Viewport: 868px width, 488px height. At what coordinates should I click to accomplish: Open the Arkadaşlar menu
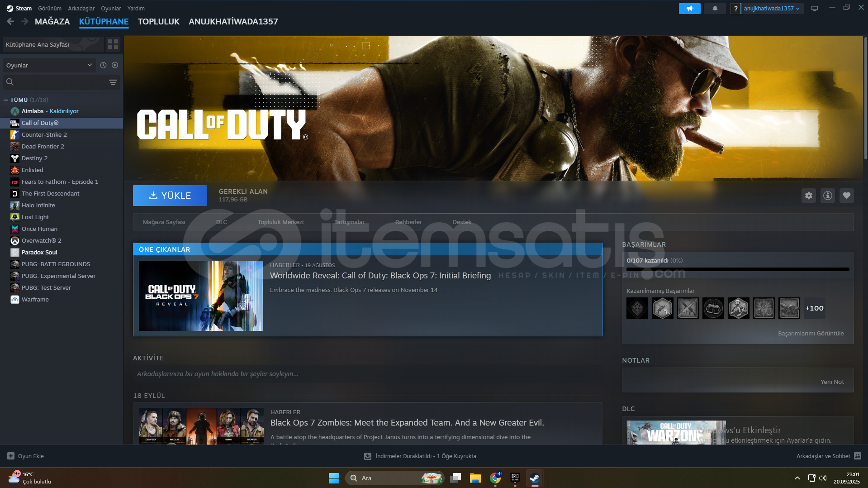[81, 8]
